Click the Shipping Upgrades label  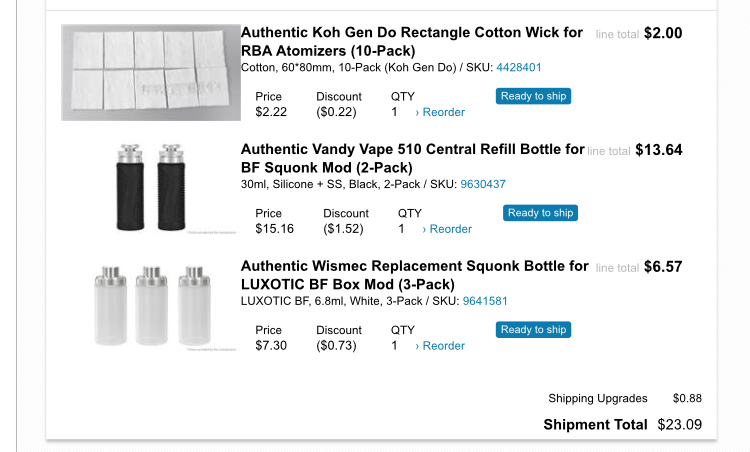click(x=598, y=398)
